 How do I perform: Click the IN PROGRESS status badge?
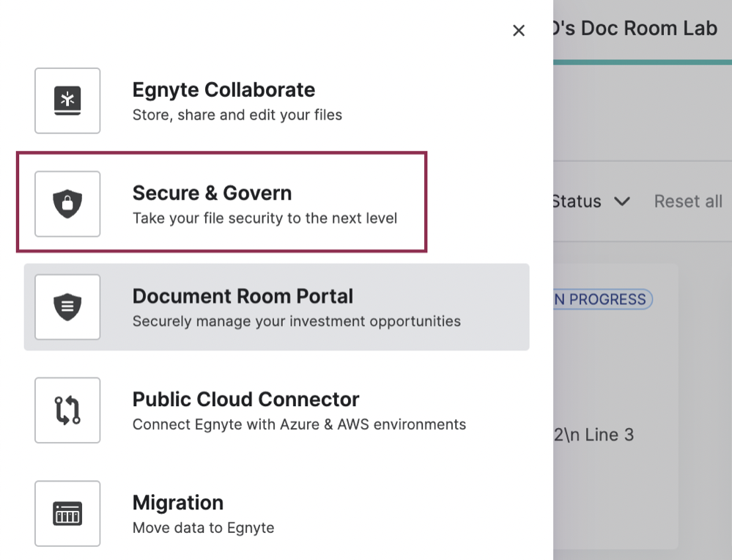click(603, 299)
